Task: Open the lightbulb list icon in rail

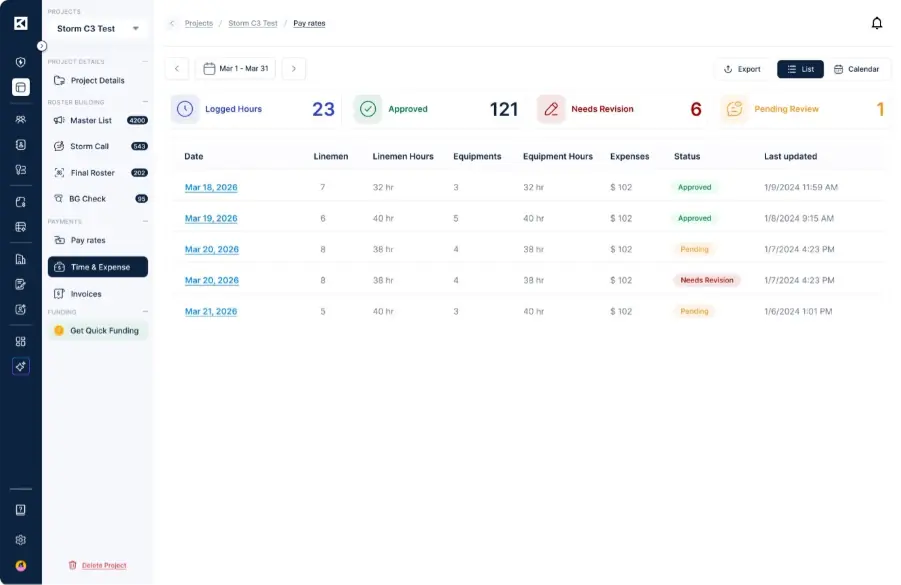Action: [x=21, y=170]
